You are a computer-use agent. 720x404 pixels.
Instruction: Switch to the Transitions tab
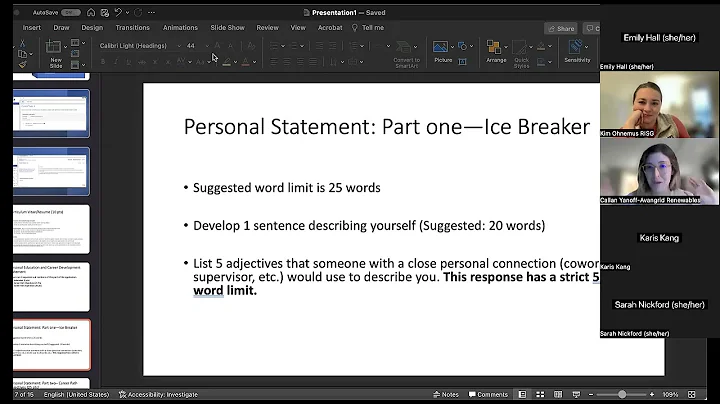tap(133, 28)
